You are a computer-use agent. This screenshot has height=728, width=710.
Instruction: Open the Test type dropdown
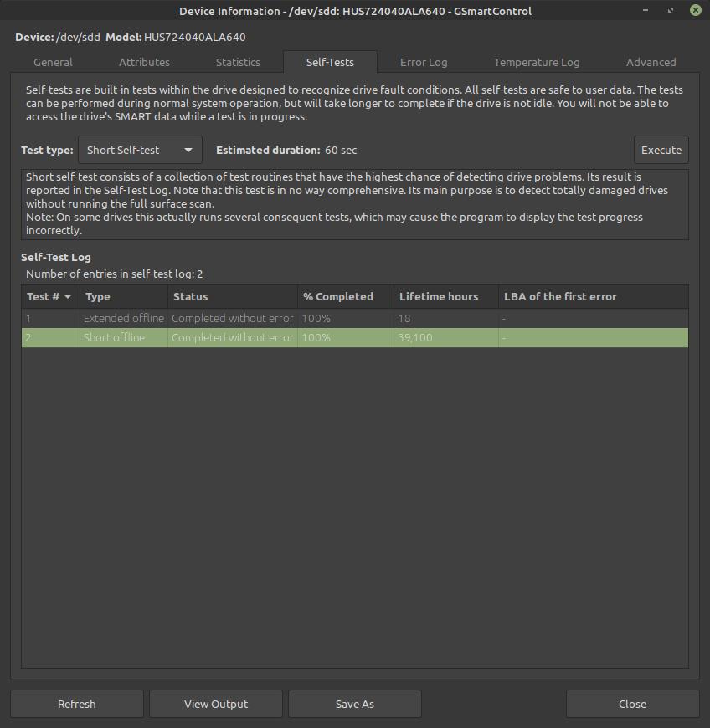pos(140,150)
